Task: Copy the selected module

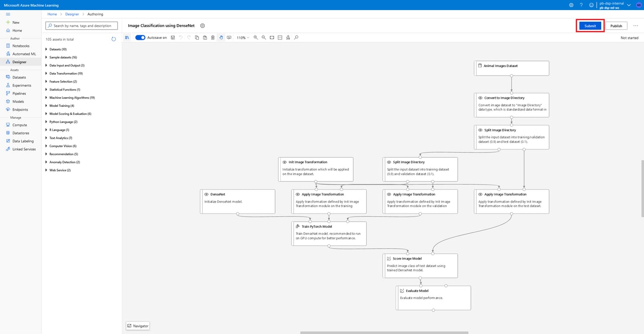Action: click(x=197, y=37)
